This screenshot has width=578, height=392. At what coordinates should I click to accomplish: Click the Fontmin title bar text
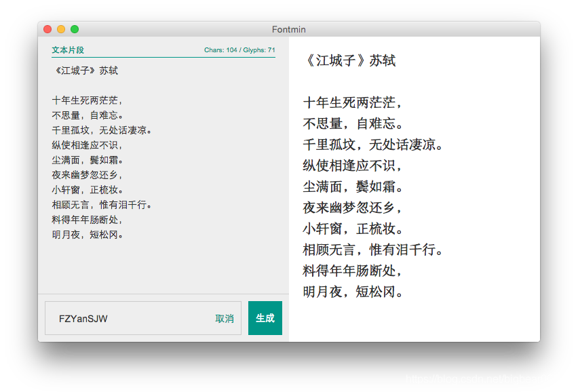pyautogui.click(x=290, y=29)
